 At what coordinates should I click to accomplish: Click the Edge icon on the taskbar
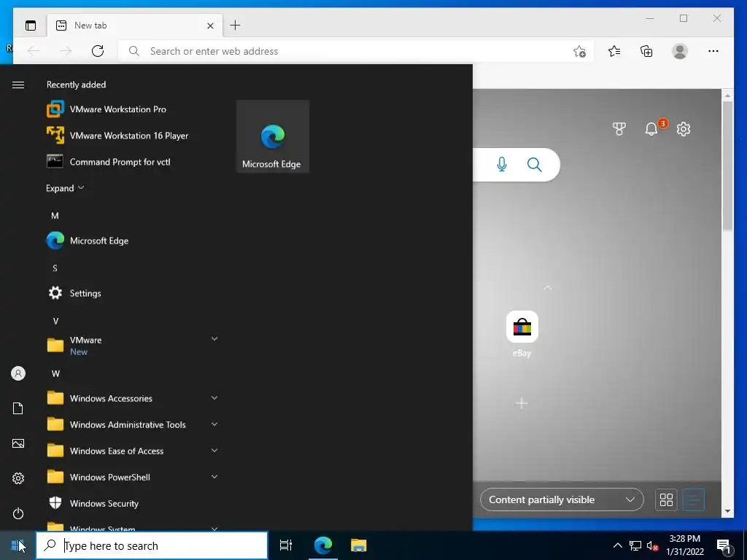(323, 545)
